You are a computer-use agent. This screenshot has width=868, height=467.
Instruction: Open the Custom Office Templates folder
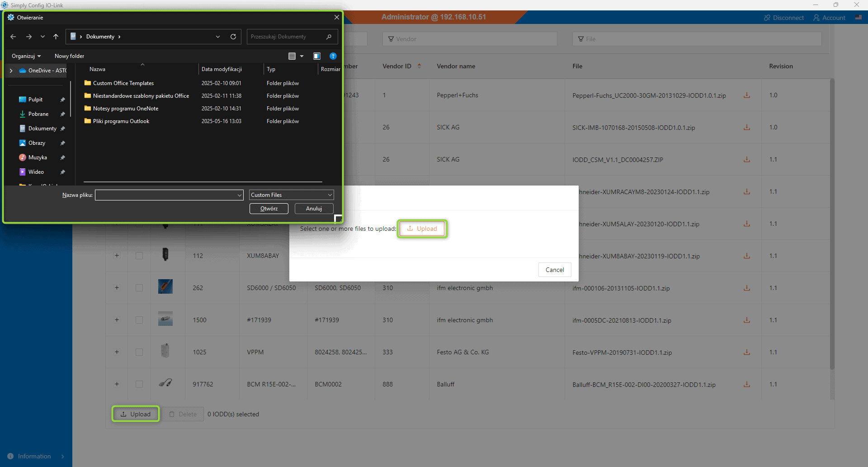[x=123, y=83]
